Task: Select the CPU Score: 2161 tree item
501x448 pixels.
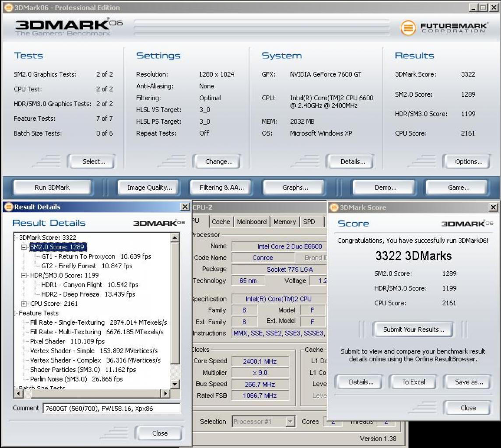Action: click(54, 304)
